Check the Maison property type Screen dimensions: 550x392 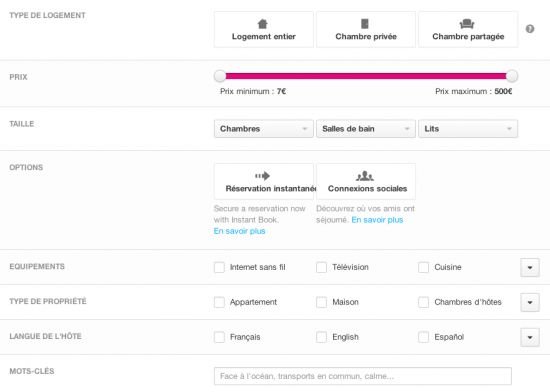[321, 302]
